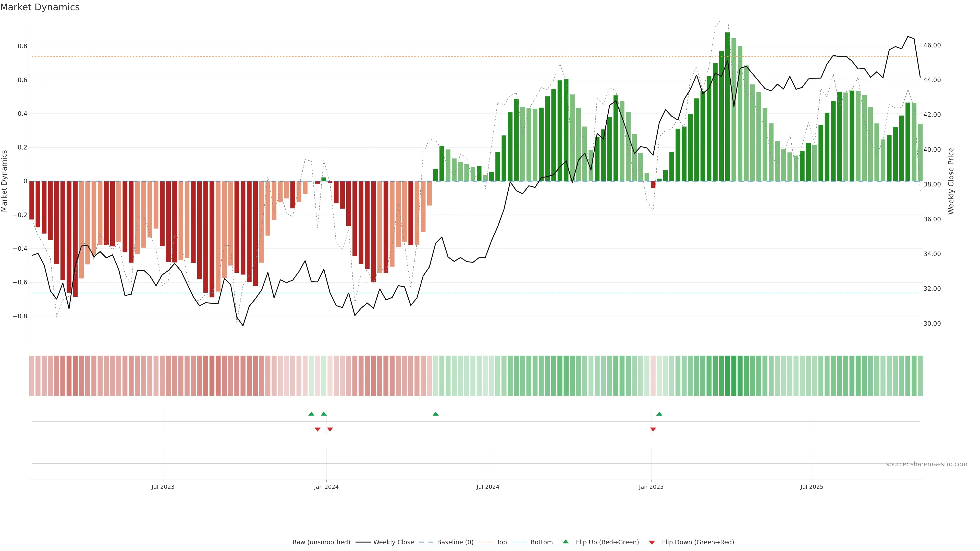Click the Flip Up green triangle legend icon
This screenshot has height=551, width=980.
(x=566, y=542)
